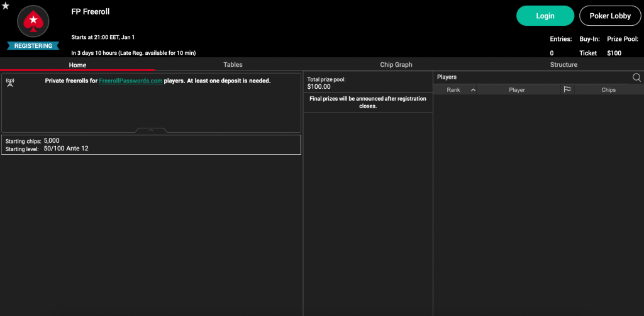Go to Poker Lobby
Viewport: 644px width, 316px height.
(x=610, y=16)
